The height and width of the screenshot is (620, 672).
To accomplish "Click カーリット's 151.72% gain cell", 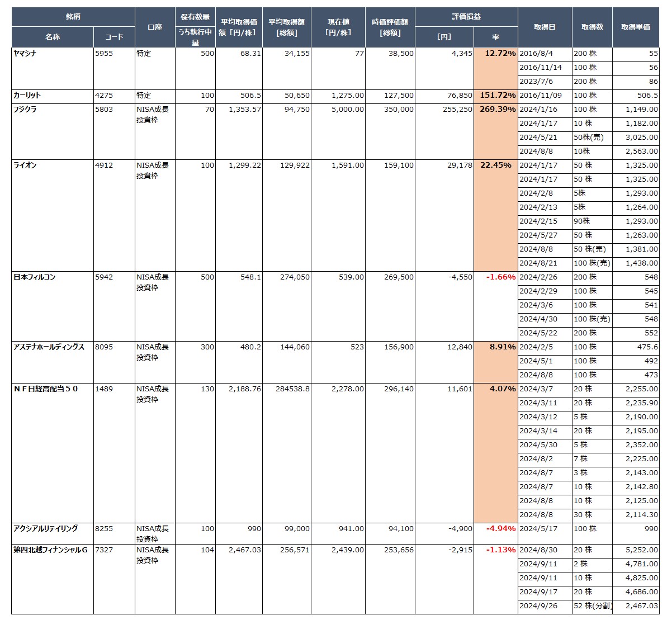I will pyautogui.click(x=496, y=96).
